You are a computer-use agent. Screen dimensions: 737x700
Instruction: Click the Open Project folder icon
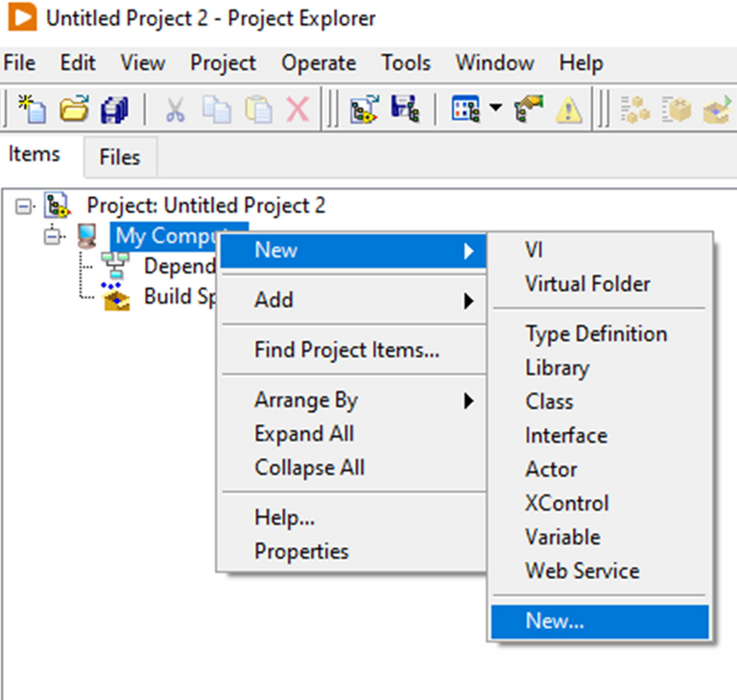(74, 109)
